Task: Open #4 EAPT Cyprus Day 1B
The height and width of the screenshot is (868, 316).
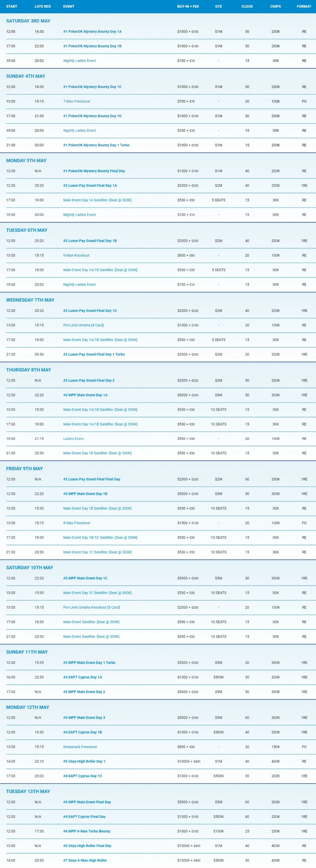Action: [82, 732]
